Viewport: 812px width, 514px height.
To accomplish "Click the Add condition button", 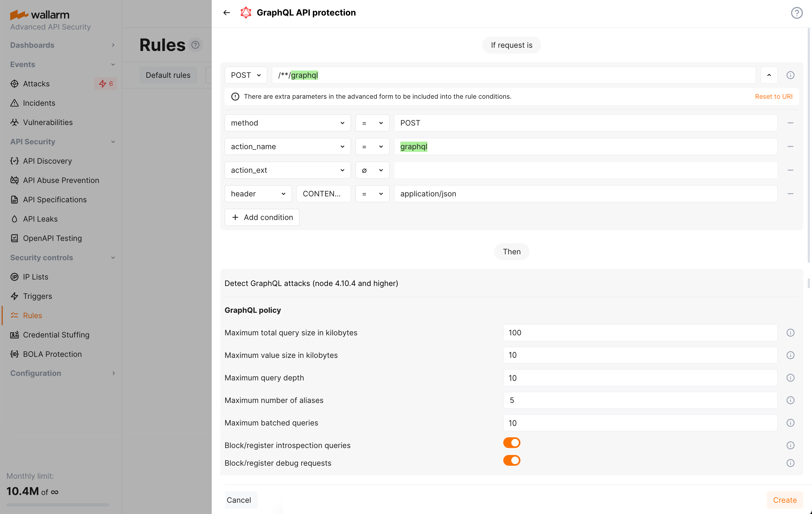I will pos(262,217).
